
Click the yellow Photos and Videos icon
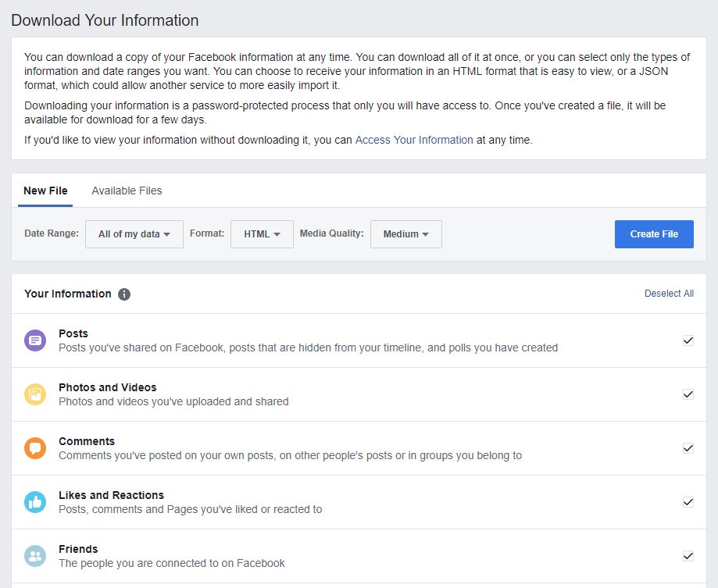coord(35,394)
